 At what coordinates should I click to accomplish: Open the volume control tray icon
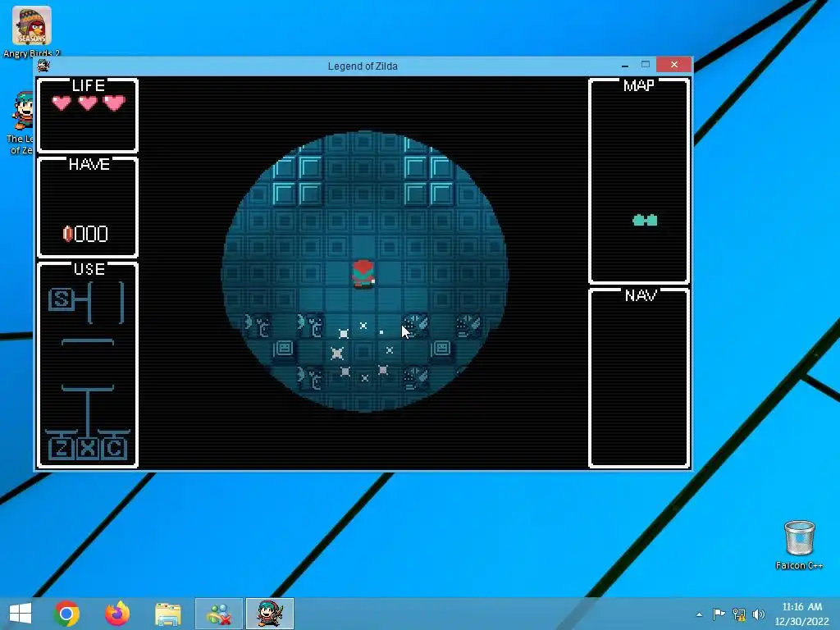[x=758, y=614]
